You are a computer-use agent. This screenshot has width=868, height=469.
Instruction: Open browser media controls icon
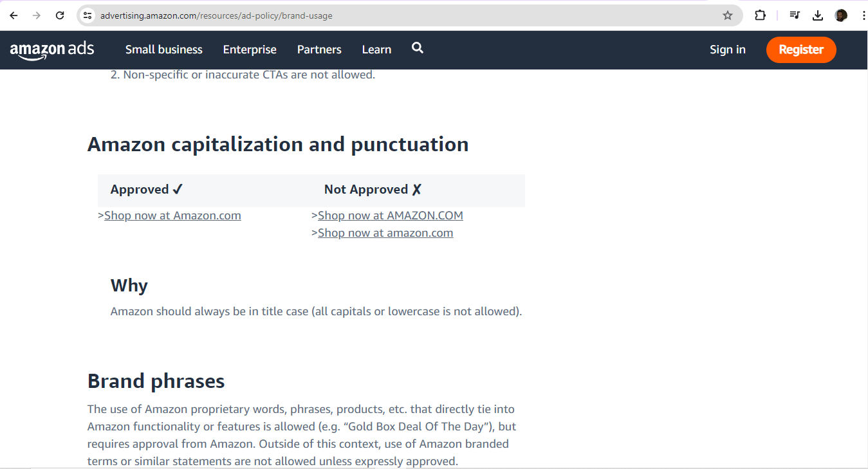click(794, 15)
